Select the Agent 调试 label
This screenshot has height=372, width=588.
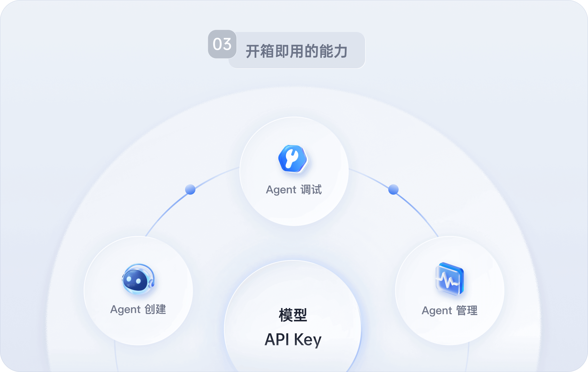[294, 189]
